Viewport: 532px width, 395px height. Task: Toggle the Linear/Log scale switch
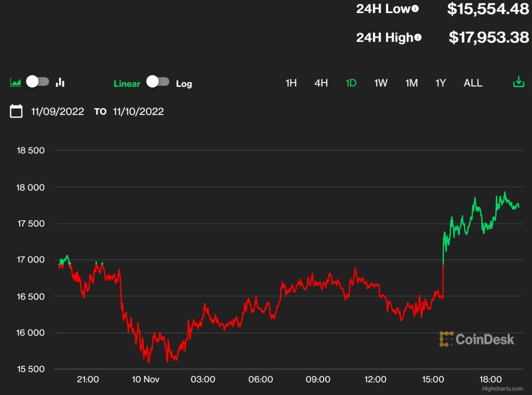tap(158, 82)
